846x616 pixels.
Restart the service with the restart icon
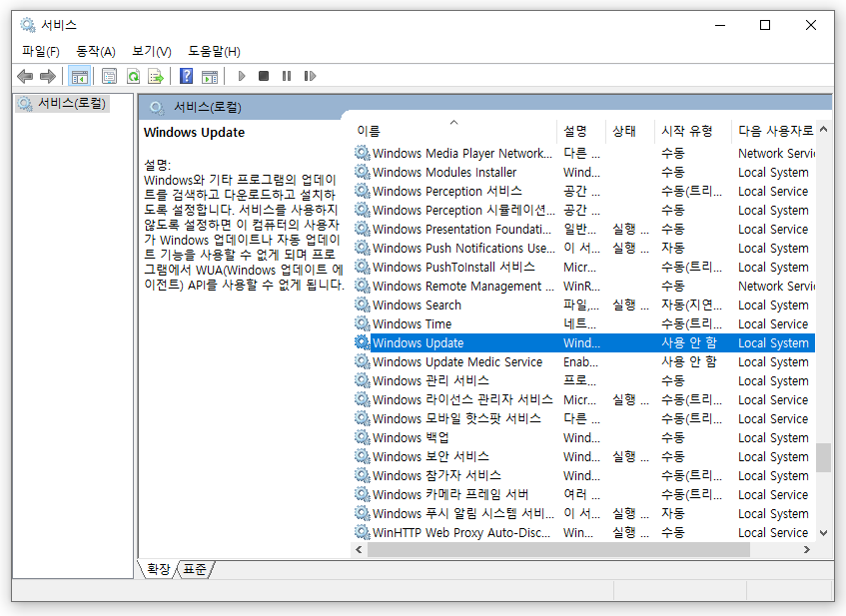pyautogui.click(x=310, y=76)
